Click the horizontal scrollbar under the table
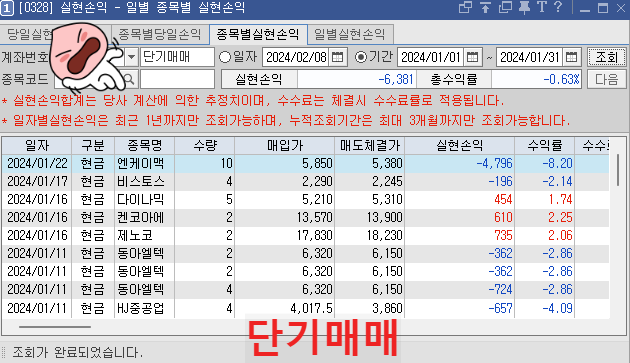Viewport: 630px width, 363px height. [55, 327]
